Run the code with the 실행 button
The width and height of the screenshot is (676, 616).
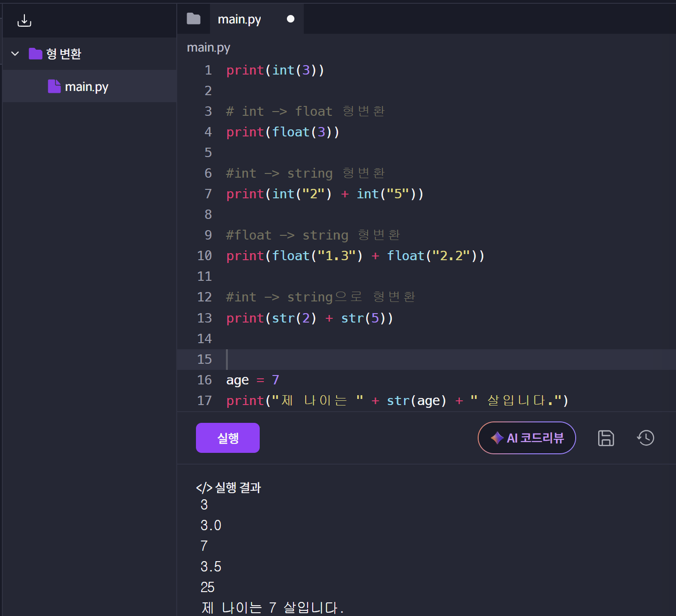[228, 438]
